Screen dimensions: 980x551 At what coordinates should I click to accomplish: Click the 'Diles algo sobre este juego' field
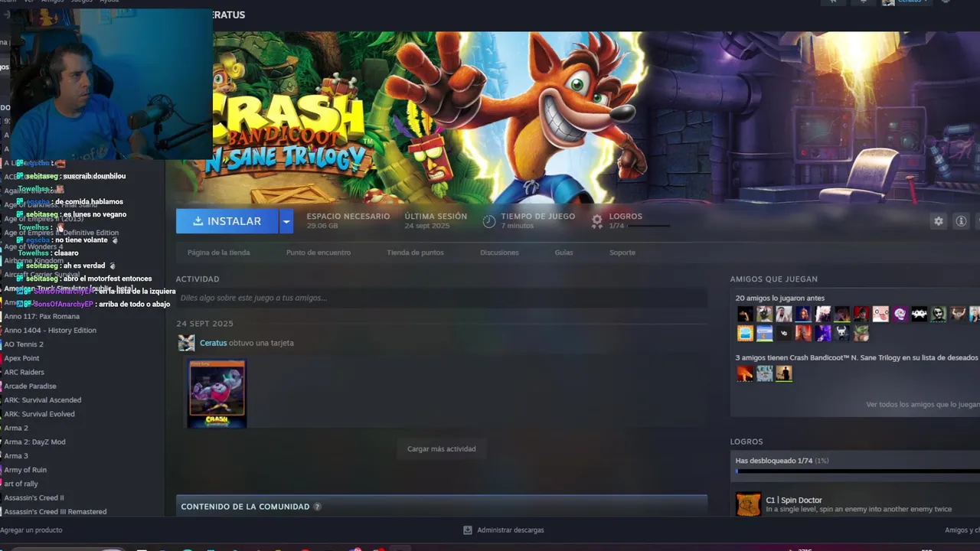tap(442, 298)
